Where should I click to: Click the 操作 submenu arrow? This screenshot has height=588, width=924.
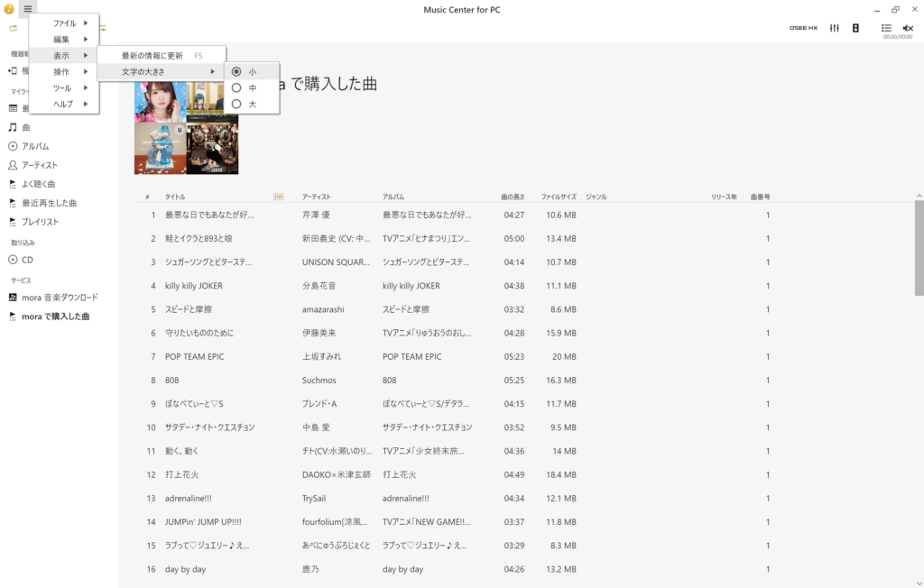click(x=86, y=71)
